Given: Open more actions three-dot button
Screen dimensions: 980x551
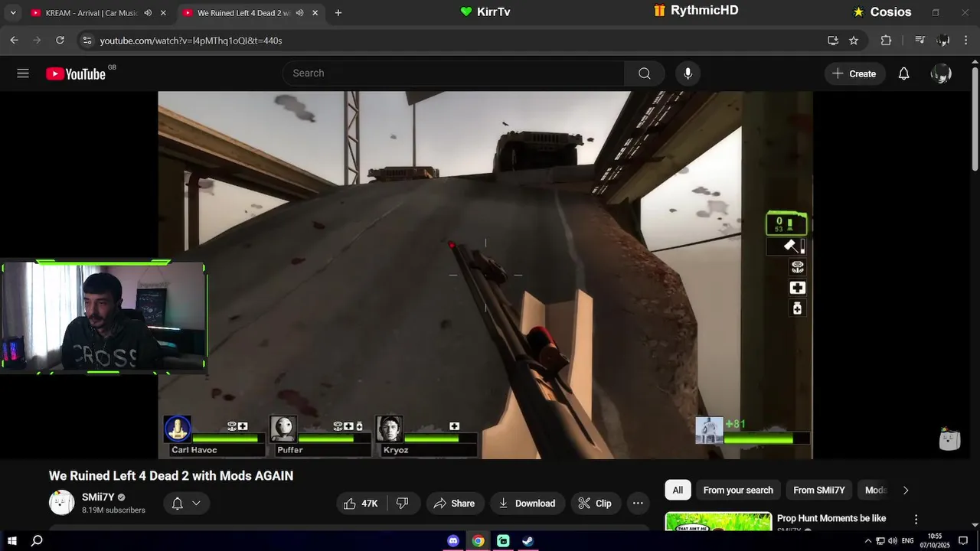Looking at the screenshot, I should tap(638, 504).
